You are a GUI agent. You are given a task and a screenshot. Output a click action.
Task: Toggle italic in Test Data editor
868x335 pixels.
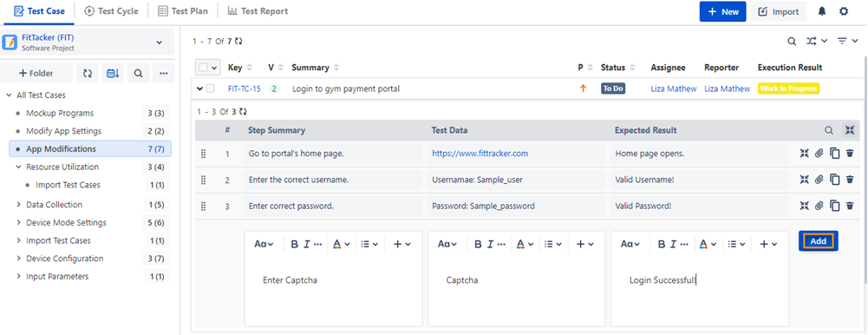[x=489, y=244]
